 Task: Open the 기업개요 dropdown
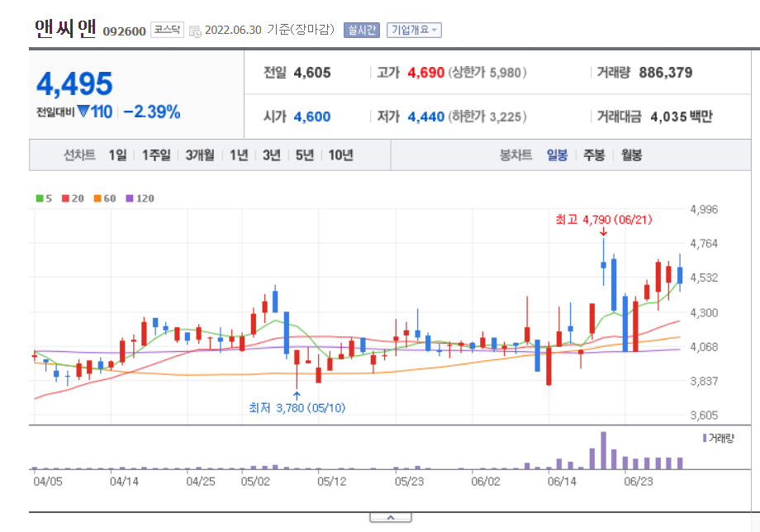pos(414,30)
